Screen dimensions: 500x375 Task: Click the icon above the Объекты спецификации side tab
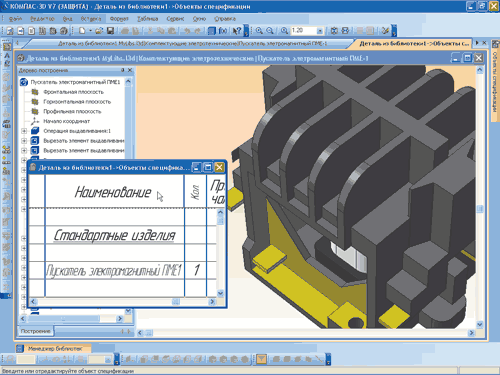click(x=495, y=44)
